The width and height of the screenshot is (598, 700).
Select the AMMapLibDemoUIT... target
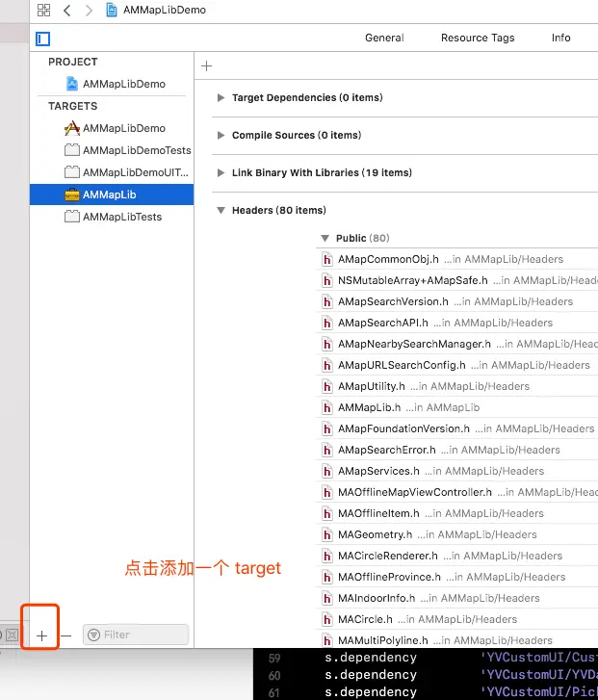pos(112,172)
